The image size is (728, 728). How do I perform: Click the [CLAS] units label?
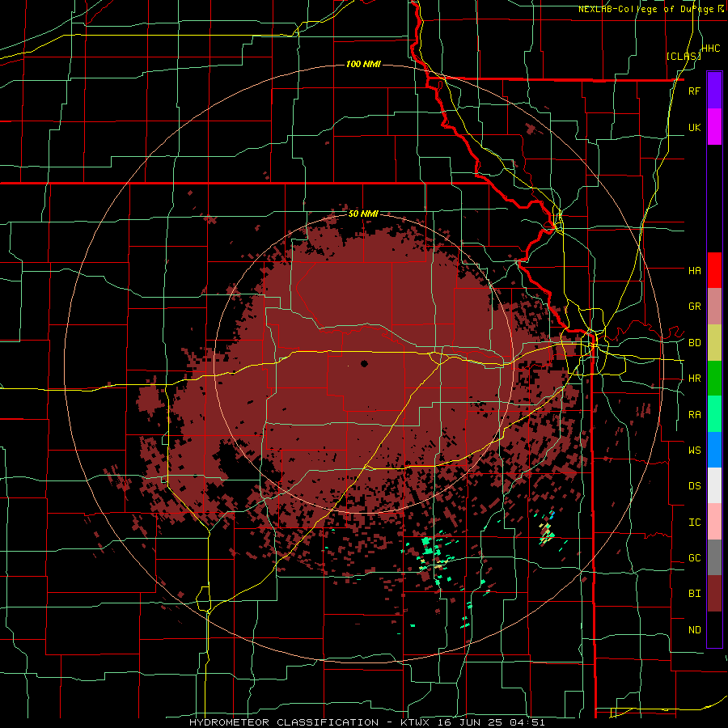tap(684, 56)
